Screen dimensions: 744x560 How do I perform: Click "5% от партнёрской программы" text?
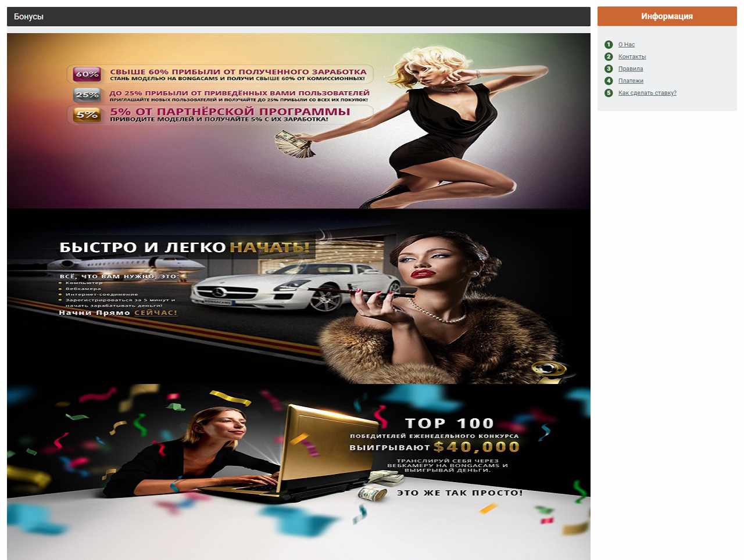coord(230,112)
